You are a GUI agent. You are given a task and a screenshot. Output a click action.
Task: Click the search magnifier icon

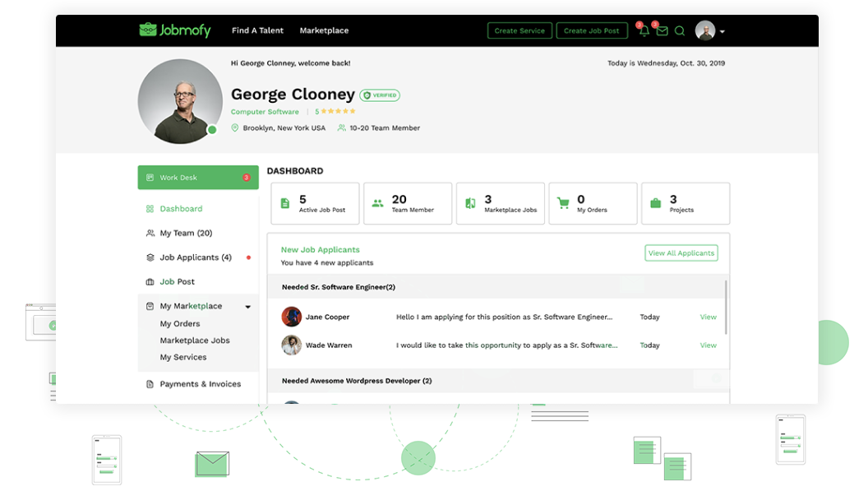[x=680, y=31]
